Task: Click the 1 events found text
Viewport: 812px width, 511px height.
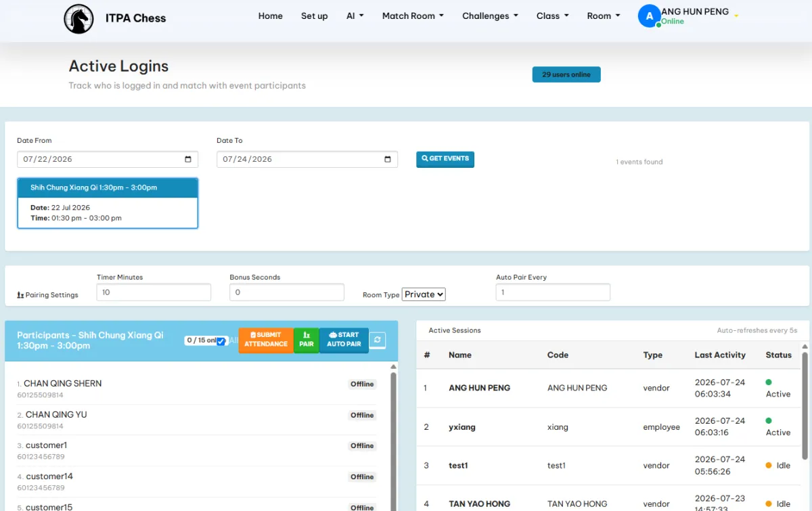Action: click(x=639, y=162)
